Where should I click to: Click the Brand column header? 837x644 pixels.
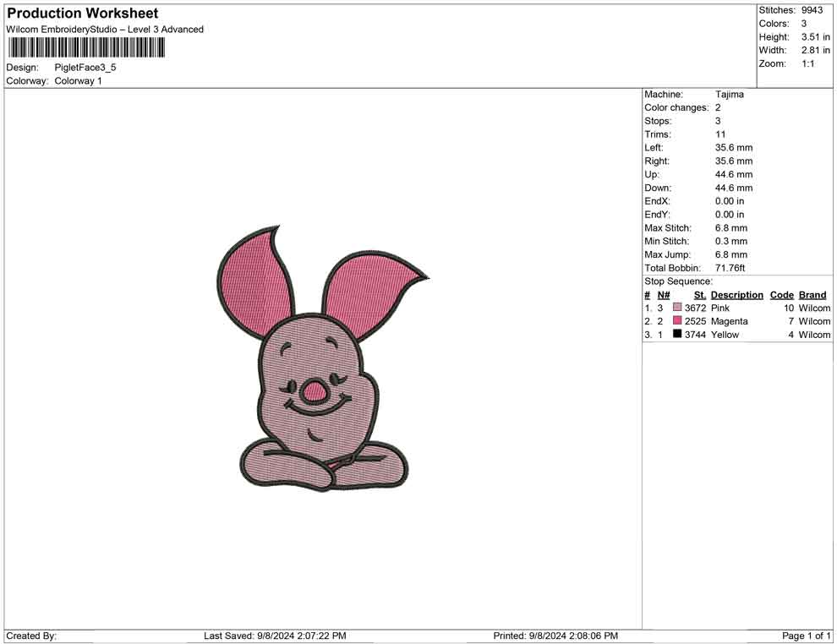pyautogui.click(x=812, y=294)
